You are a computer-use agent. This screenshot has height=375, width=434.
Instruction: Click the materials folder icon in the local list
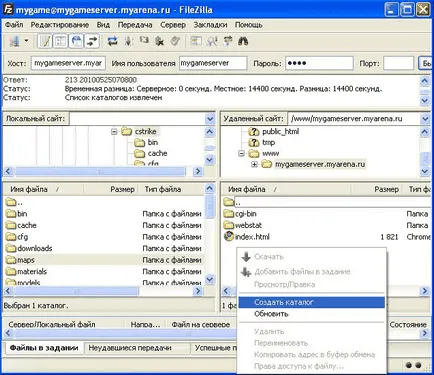pos(11,271)
